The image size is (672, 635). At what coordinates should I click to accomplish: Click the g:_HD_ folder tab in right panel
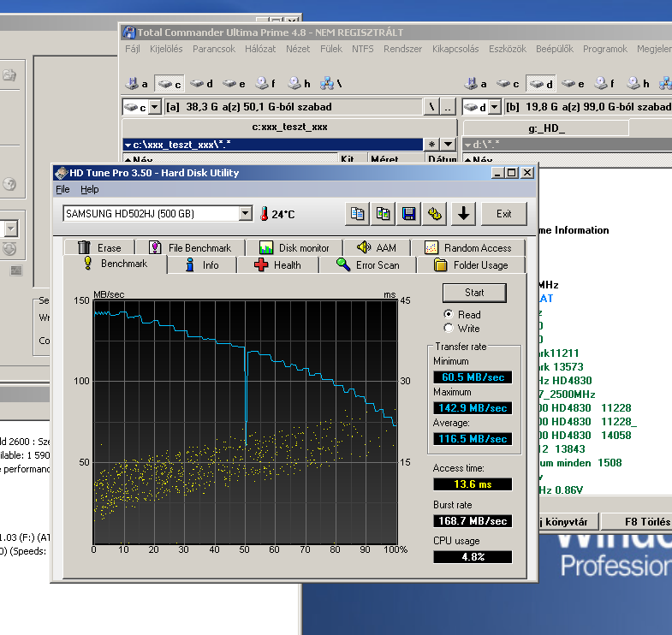(546, 128)
